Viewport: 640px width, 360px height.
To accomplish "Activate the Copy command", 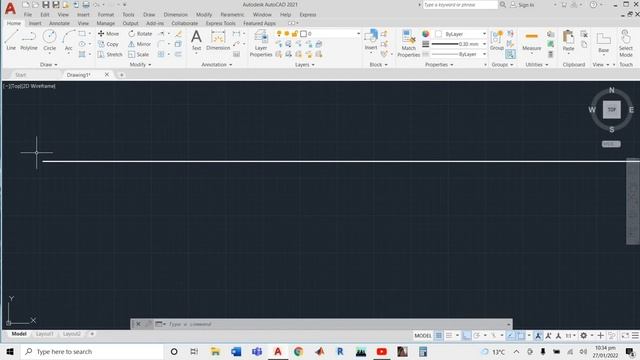I will click(108, 44).
